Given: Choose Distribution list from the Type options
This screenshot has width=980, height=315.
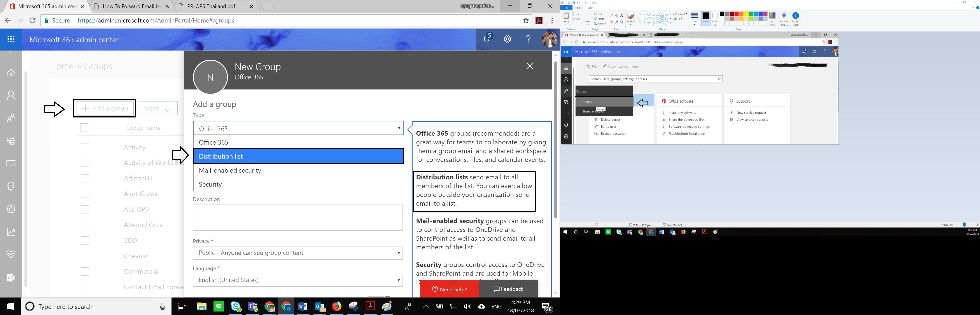Looking at the screenshot, I should pyautogui.click(x=298, y=156).
